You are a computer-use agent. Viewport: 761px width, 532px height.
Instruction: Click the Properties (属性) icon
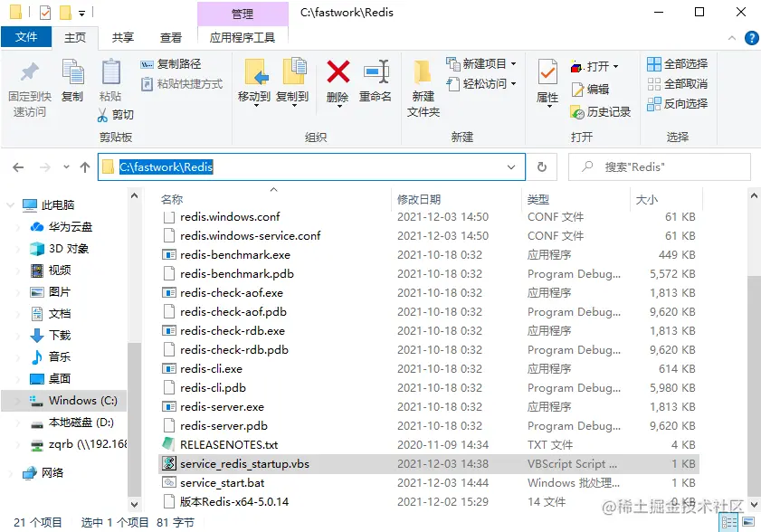tap(547, 72)
